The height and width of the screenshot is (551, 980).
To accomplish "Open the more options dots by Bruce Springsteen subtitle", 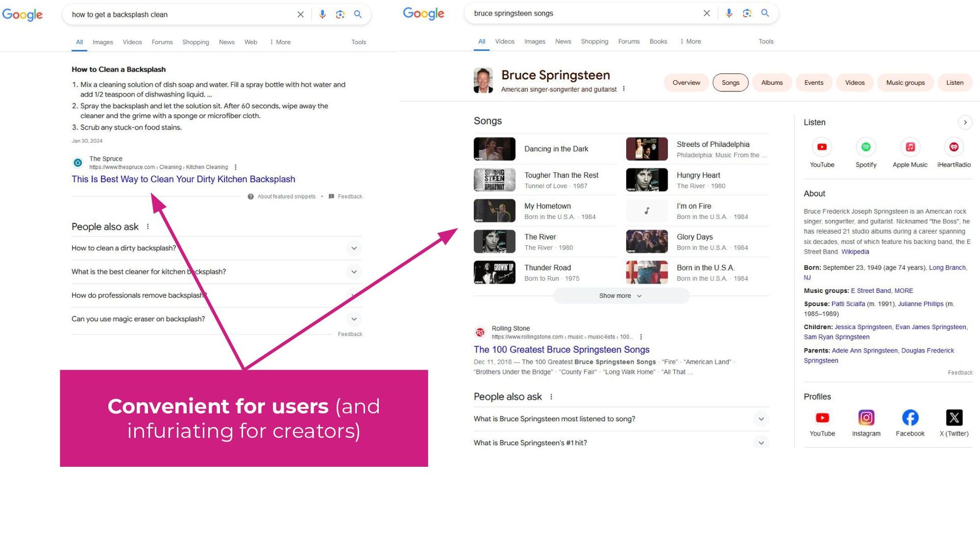I will [624, 89].
